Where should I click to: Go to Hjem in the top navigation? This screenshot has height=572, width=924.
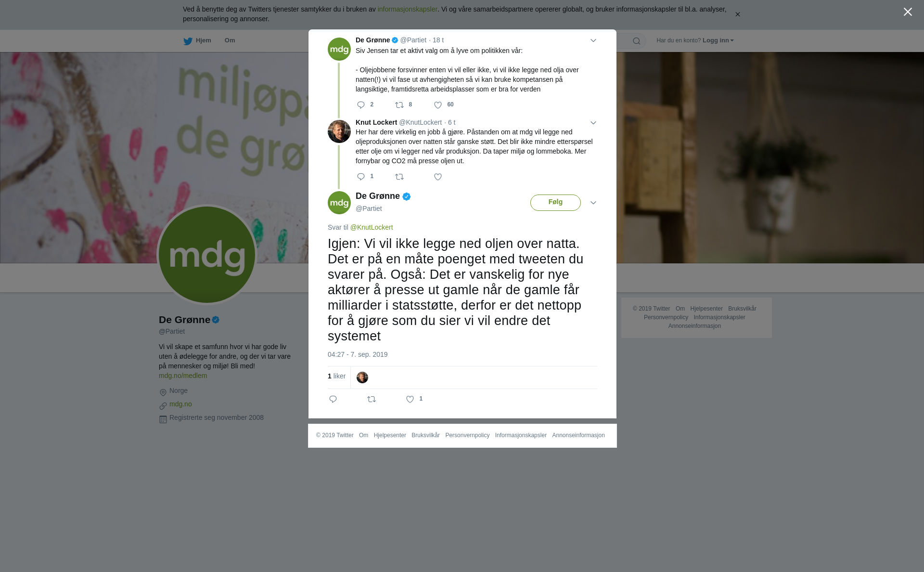click(x=197, y=40)
